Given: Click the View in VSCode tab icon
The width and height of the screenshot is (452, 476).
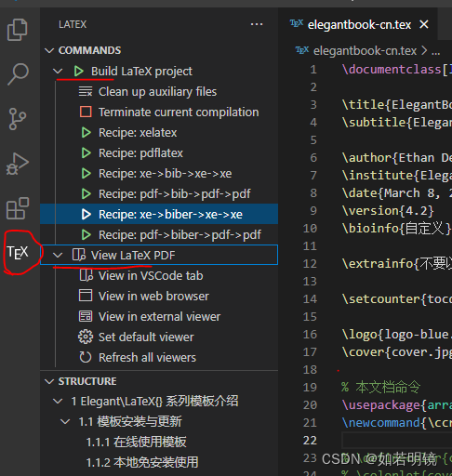Looking at the screenshot, I should tap(86, 275).
